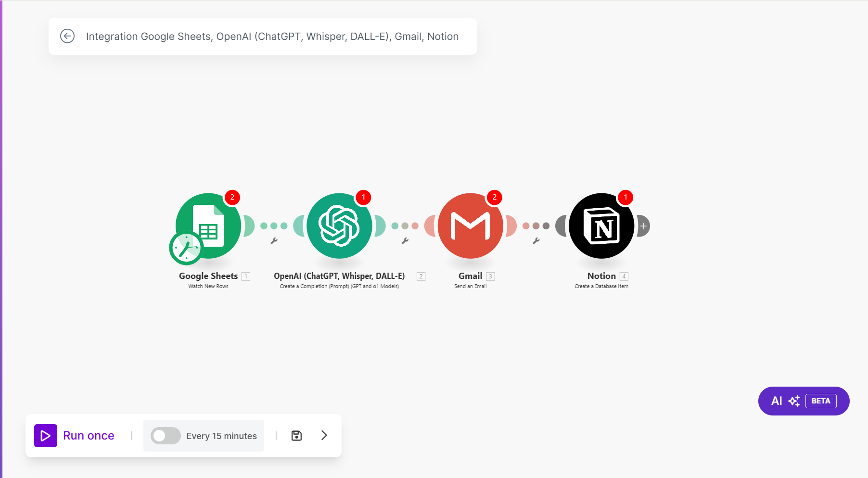Screen dimensions: 868x478
Task: Click the Watch New Rows text
Action: tap(208, 286)
